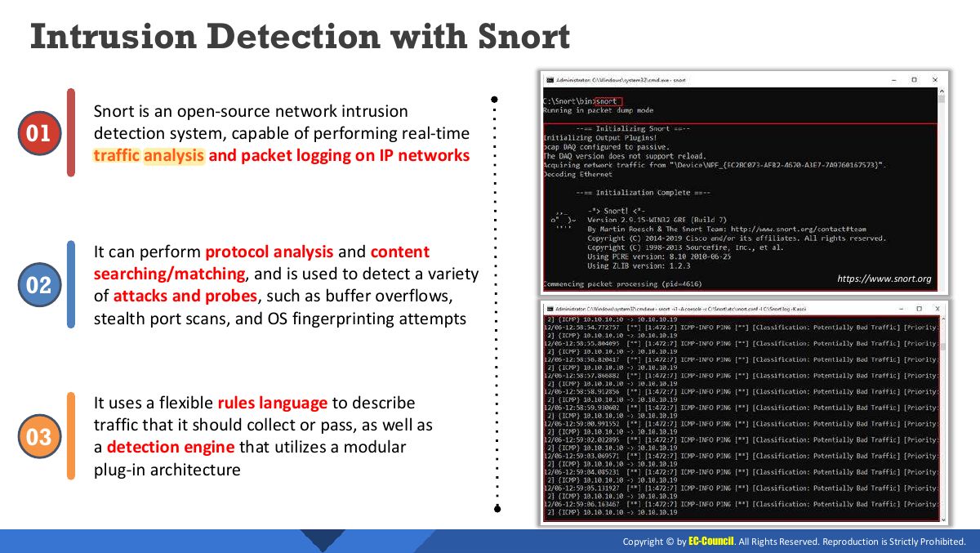Click the snort.org/contact#team URL in terminal
Screen dimensions: 980x553
point(798,230)
